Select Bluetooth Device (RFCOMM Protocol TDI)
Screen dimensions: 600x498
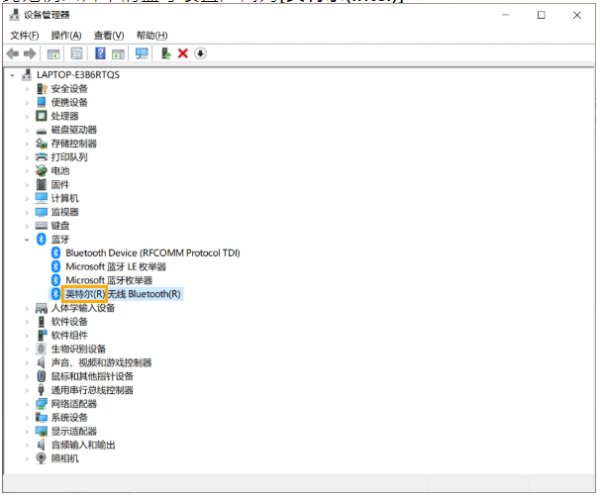click(153, 253)
